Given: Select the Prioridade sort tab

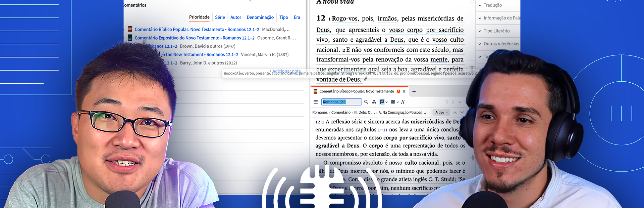Looking at the screenshot, I should pyautogui.click(x=199, y=17).
